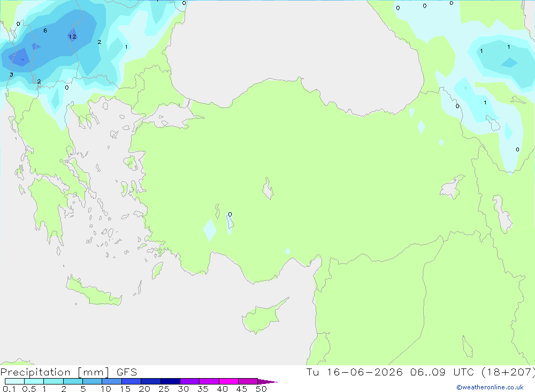Viewport: 535px width, 392px height.
Task: Click the '45' legend scale label
Action: [242, 389]
